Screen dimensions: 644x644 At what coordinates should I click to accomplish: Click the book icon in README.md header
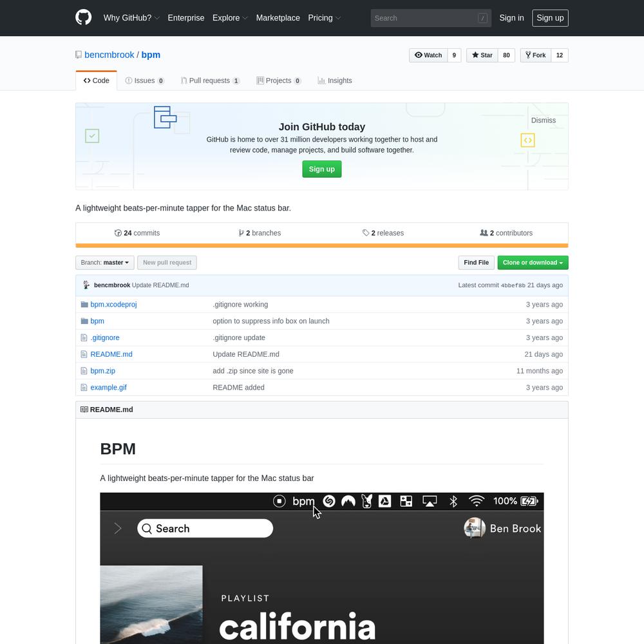[84, 410]
